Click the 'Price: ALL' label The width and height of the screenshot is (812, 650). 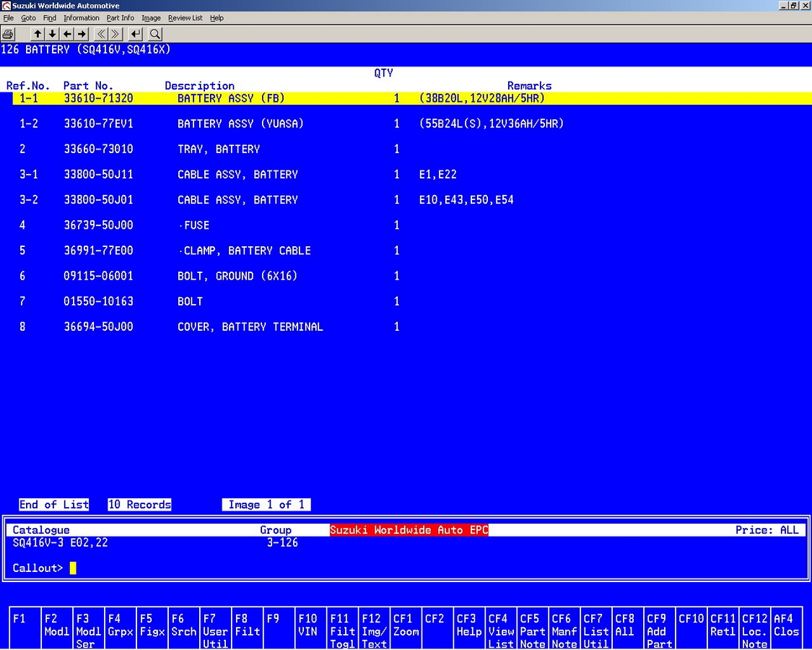tap(767, 530)
